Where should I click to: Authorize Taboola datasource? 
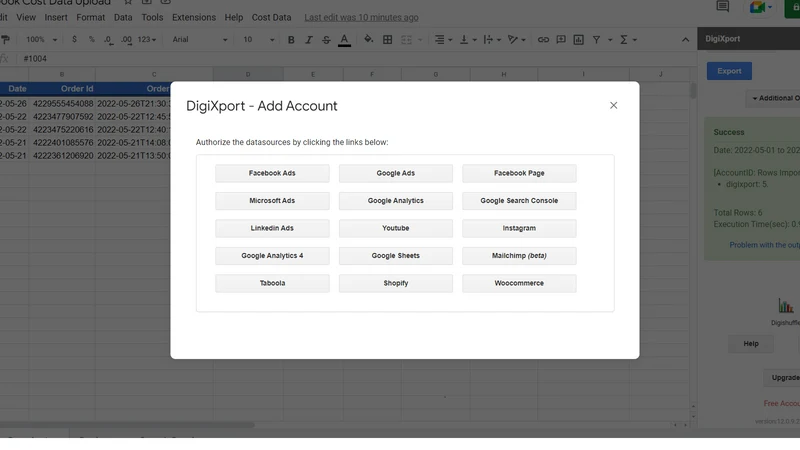pos(272,283)
